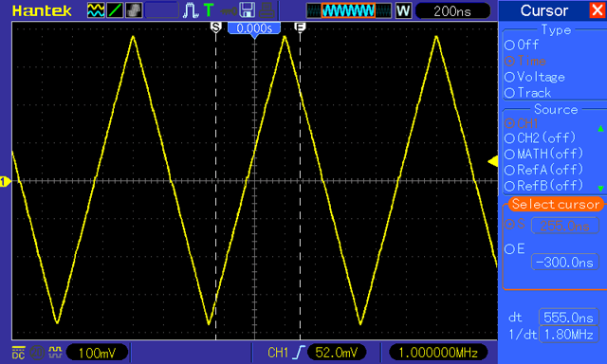Image resolution: width=607 pixels, height=364 pixels.
Task: Click the dual-waveform display icon in toolbar
Action: [x=96, y=10]
